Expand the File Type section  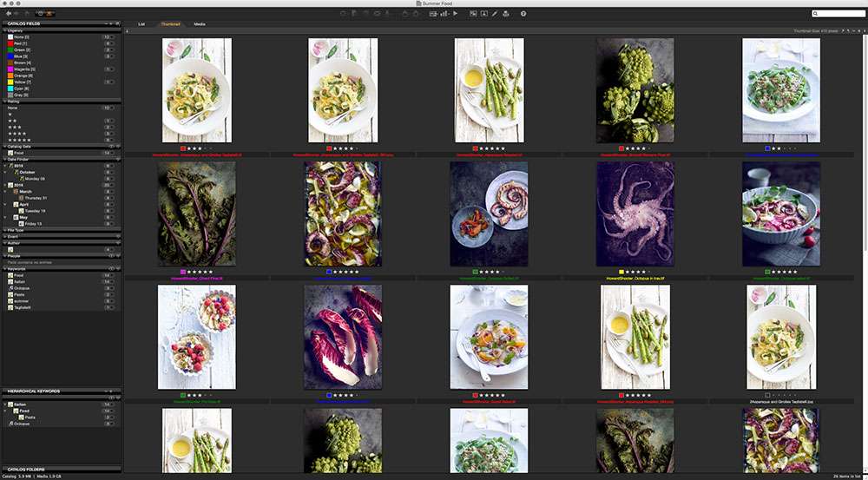(4, 230)
